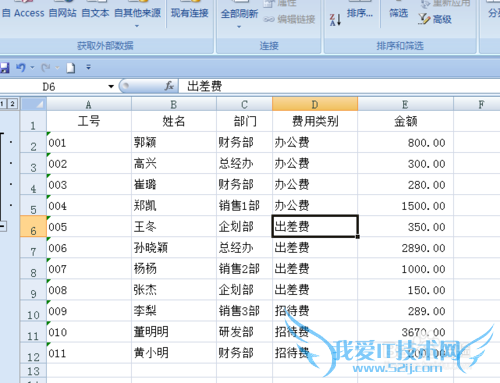Click 自 Access import button
Screen dimensions: 500x383
click(x=23, y=13)
